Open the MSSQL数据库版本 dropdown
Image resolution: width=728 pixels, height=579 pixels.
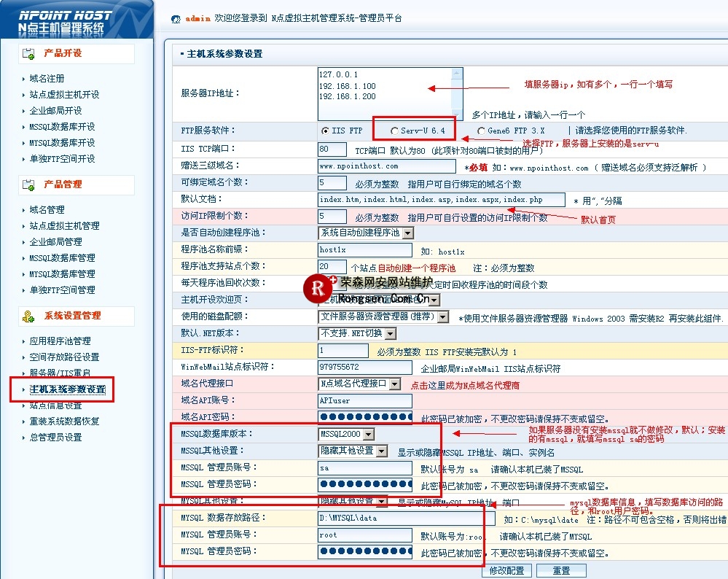[369, 435]
